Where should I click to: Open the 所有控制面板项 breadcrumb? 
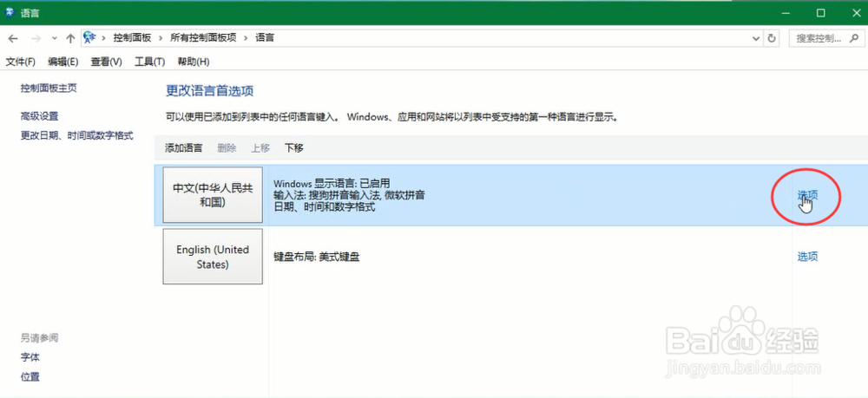[x=203, y=37]
